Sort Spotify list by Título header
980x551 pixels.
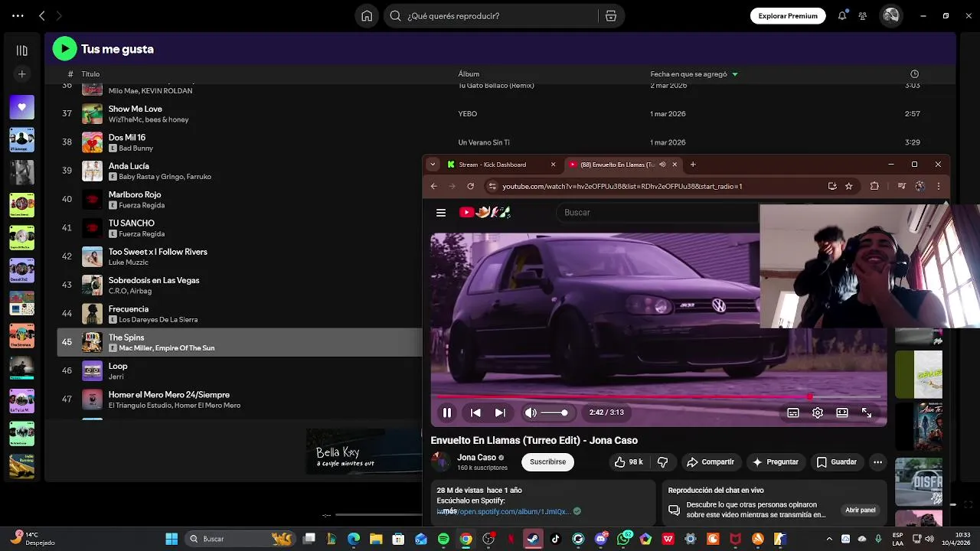click(90, 74)
